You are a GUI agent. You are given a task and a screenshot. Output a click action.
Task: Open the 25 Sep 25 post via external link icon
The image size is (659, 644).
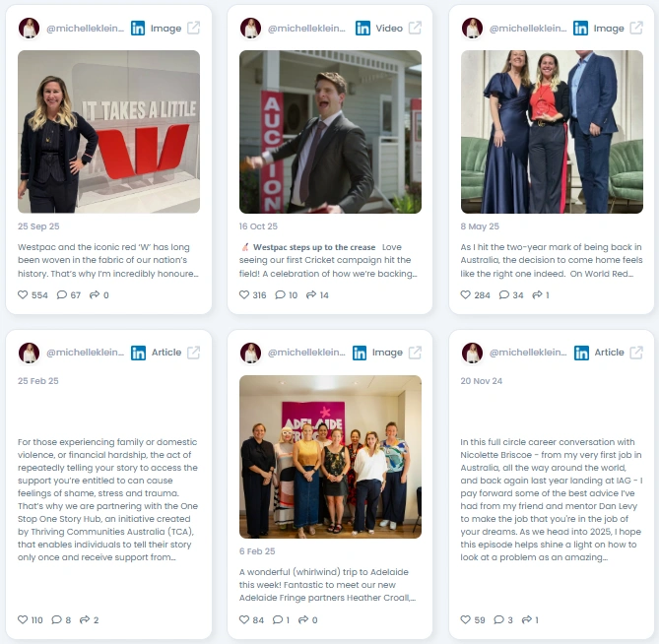pyautogui.click(x=193, y=29)
